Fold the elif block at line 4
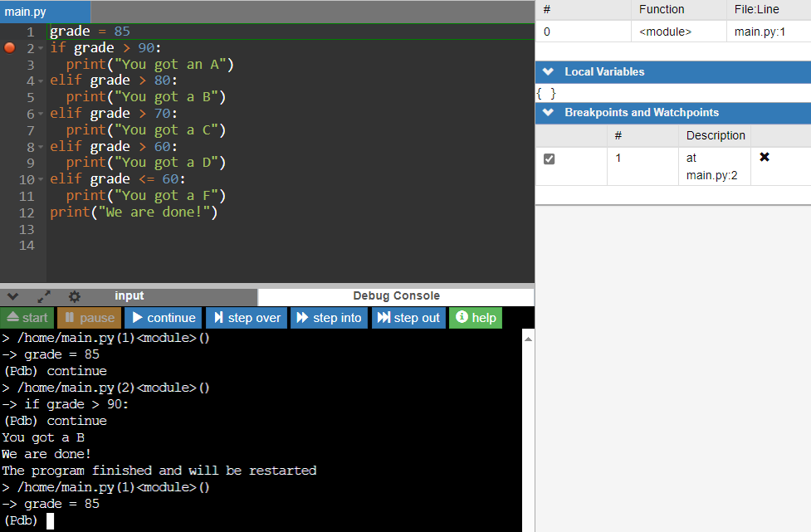The height and width of the screenshot is (532, 811). coord(41,81)
